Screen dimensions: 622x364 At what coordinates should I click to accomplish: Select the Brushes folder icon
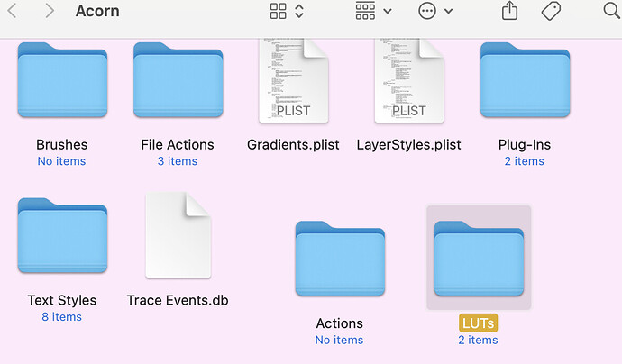click(x=61, y=81)
